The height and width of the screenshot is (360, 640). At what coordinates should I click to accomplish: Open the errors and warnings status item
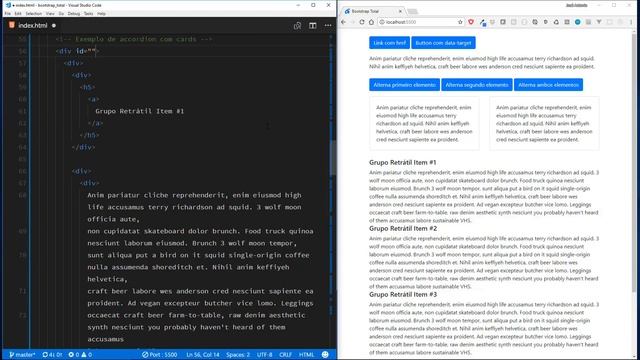click(80, 355)
